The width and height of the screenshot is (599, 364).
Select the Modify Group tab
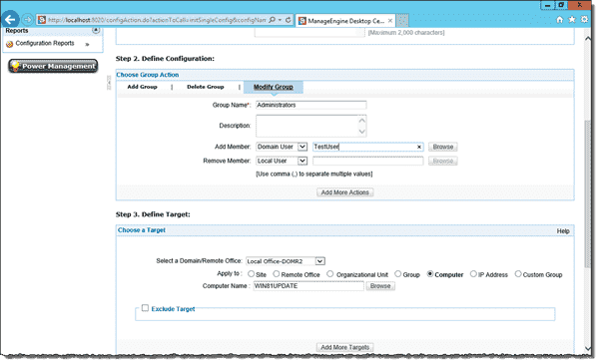pyautogui.click(x=274, y=87)
